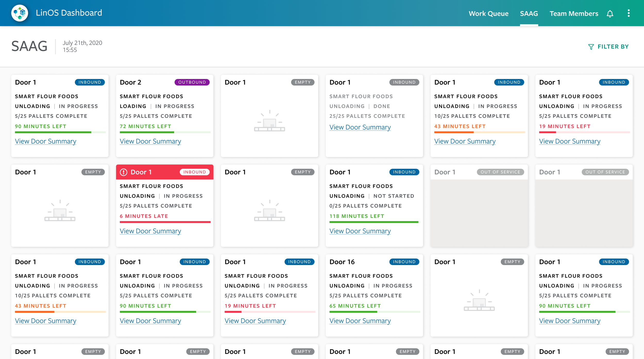Click the alert warning icon on late door
644x359 pixels.
tap(124, 172)
